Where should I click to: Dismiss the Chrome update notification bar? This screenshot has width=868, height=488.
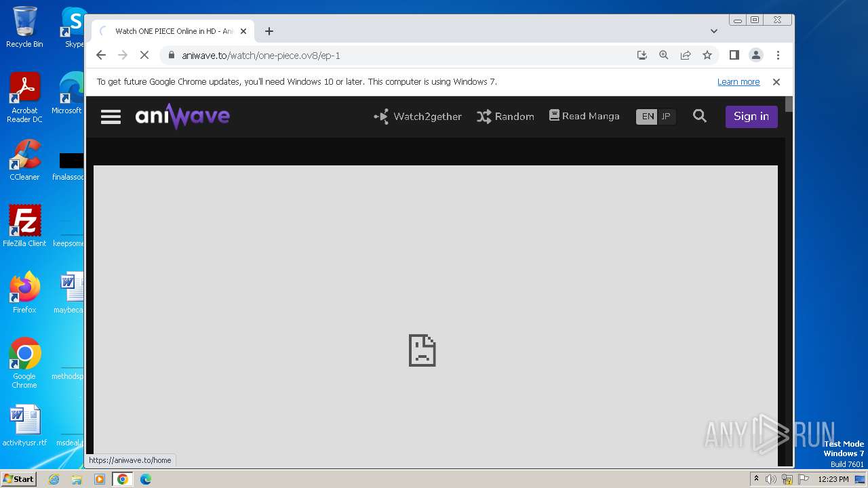tap(776, 82)
